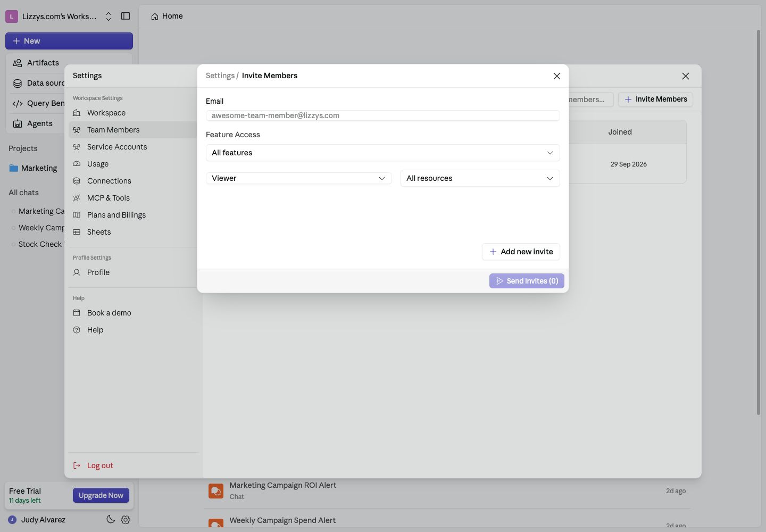Click the page vertical scrollbar
Image resolution: width=766 pixels, height=532 pixels.
click(759, 222)
